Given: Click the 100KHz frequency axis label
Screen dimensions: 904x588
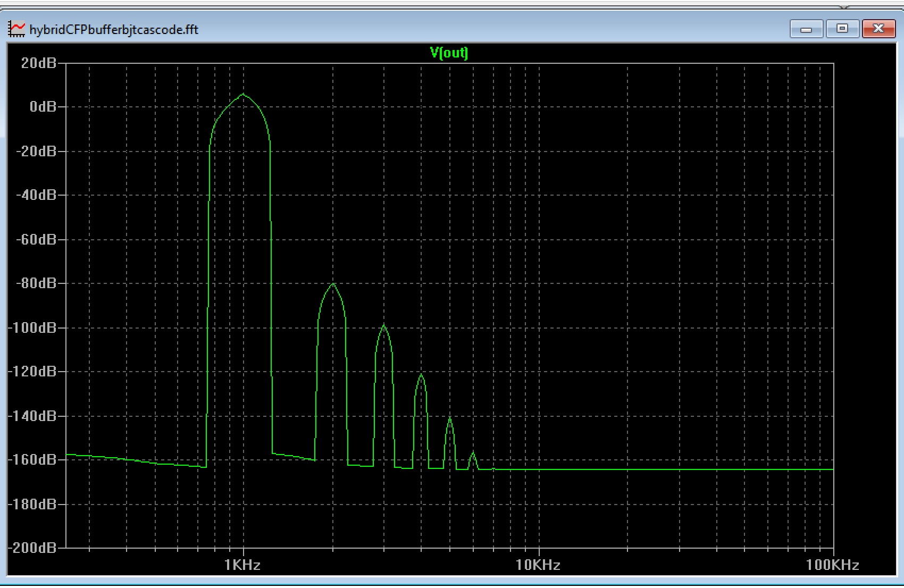Looking at the screenshot, I should [832, 565].
